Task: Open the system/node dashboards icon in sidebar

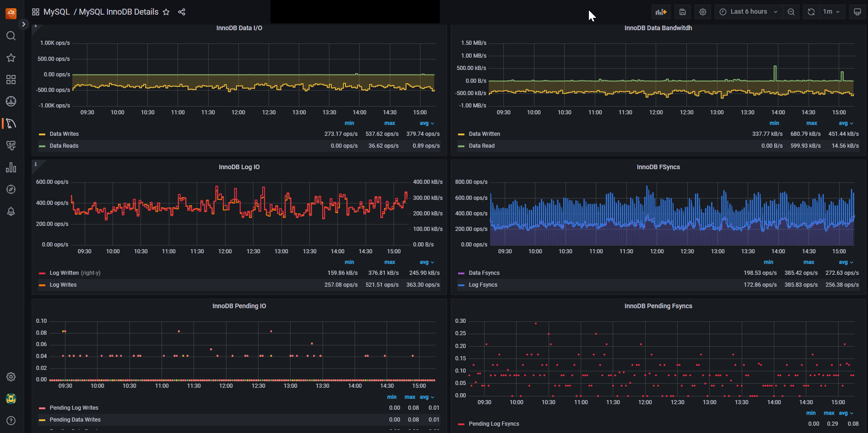Action: (x=11, y=101)
